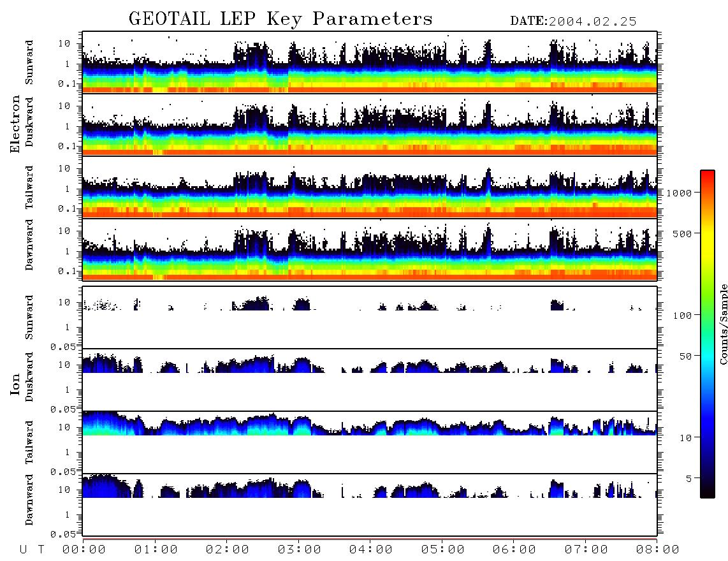
Task: Select the Ion 'Tailward' panel label
Action: click(29, 442)
